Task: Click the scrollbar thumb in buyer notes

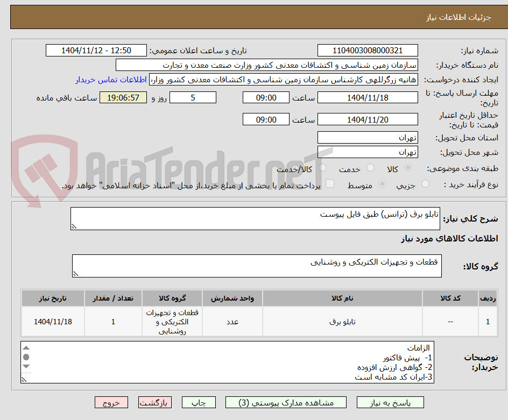Action: 26,357
